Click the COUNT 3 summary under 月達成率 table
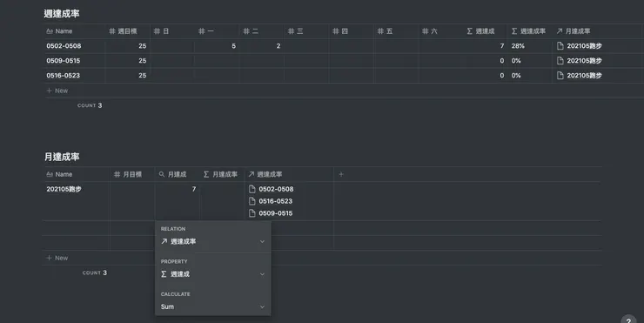Viewport: 644px width, 323px height. coord(95,273)
